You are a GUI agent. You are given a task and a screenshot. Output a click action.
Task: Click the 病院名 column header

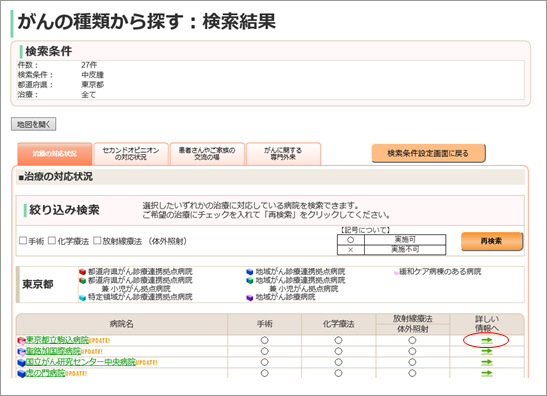coord(122,324)
